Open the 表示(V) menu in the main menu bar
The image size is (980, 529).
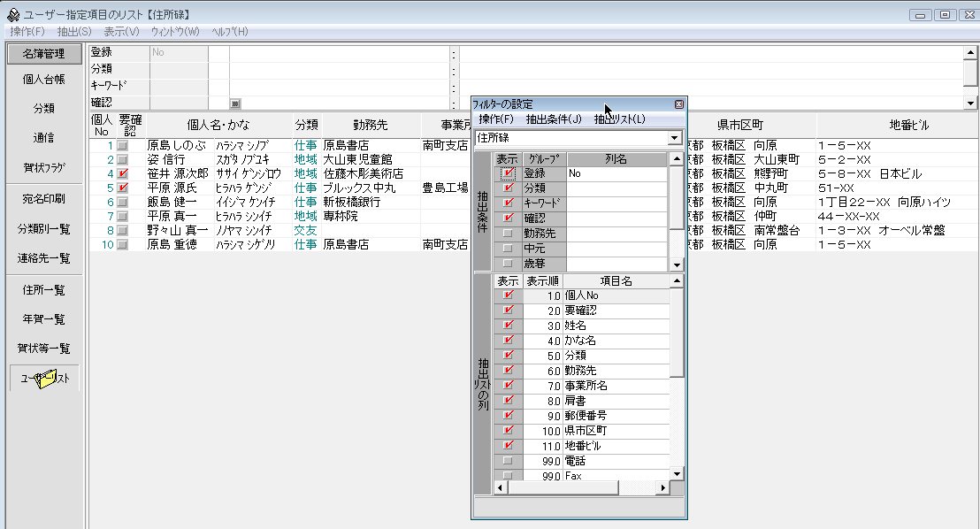pos(121,32)
